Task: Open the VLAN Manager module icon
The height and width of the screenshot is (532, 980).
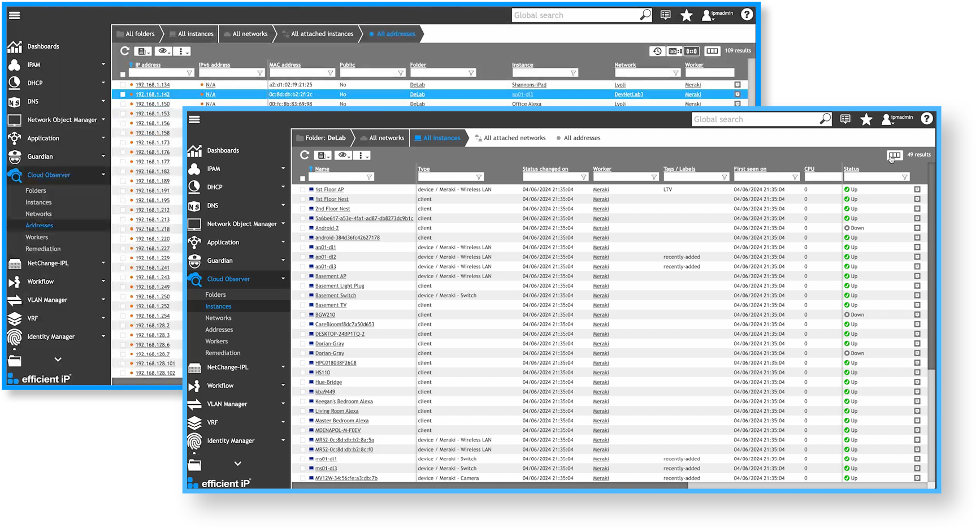Action: pos(194,404)
